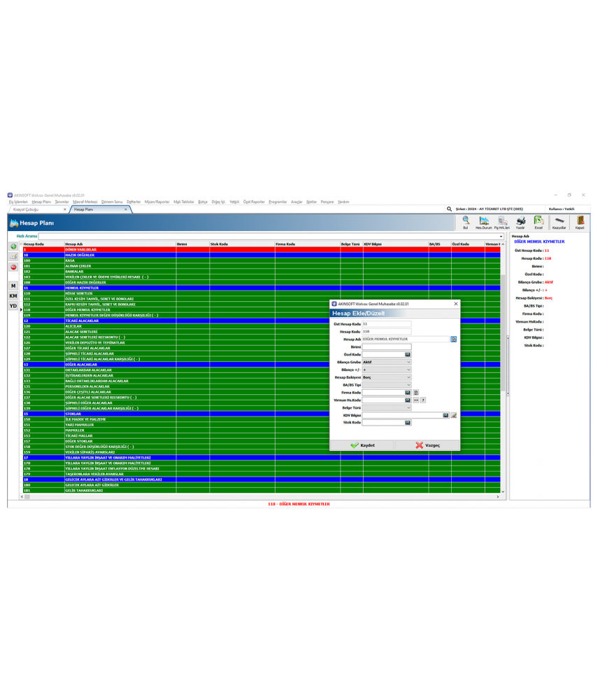Open the Kısayollar shortcuts icon
The image size is (598, 700).
pos(559,221)
